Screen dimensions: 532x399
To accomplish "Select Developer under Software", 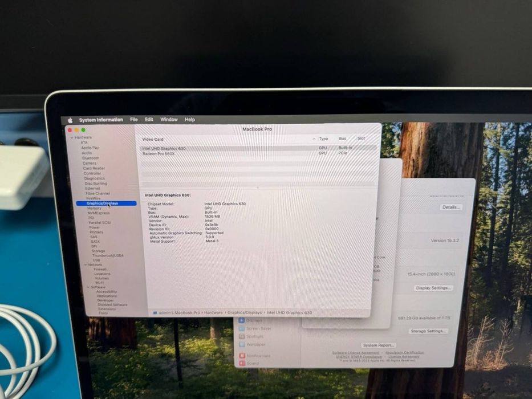I will (105, 300).
